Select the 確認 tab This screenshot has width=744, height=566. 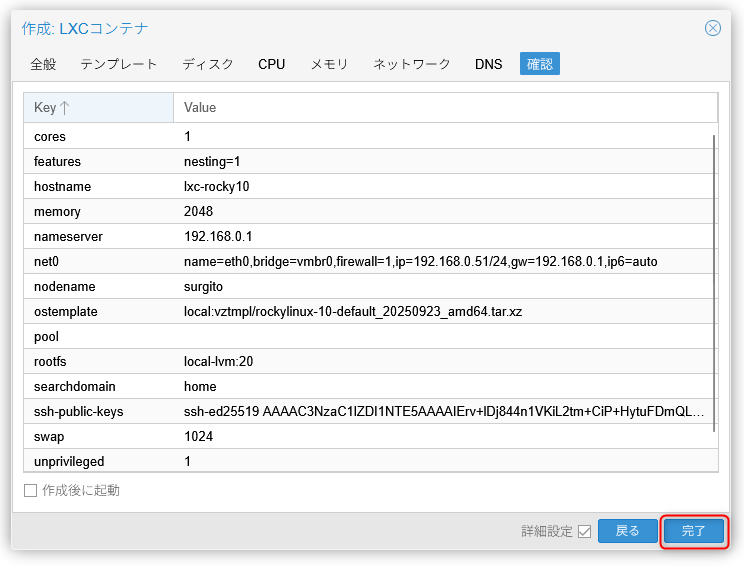[x=539, y=64]
